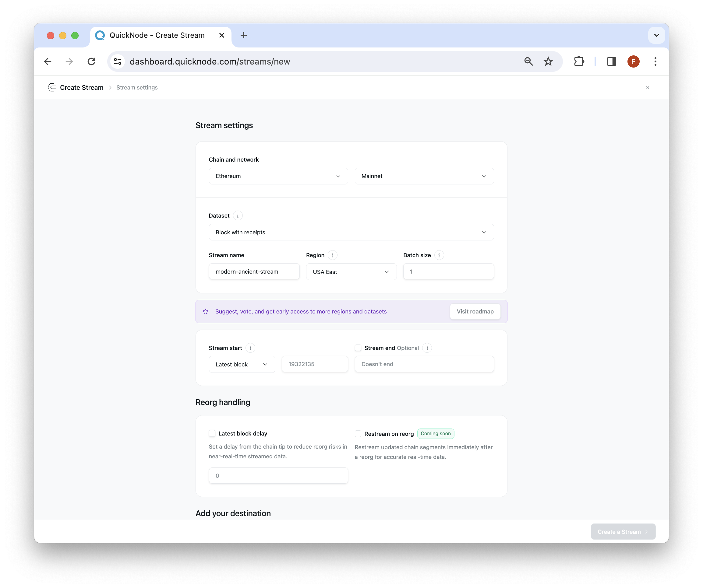
Task: Click the Doesn't end input field
Action: [424, 364]
